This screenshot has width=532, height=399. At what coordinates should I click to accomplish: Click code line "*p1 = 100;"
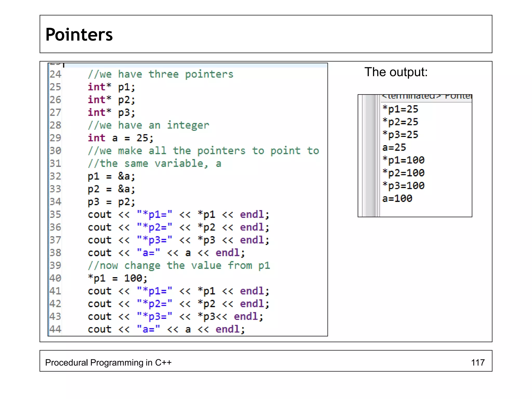118,278
